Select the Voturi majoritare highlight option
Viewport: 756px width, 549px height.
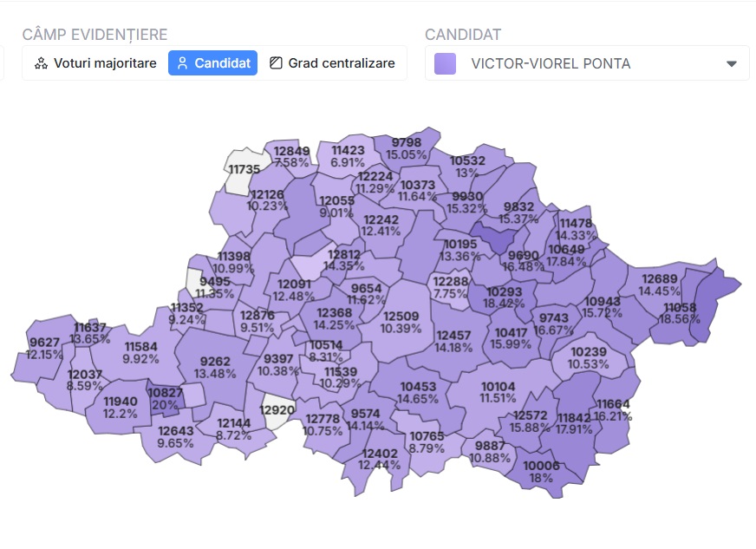click(x=95, y=63)
